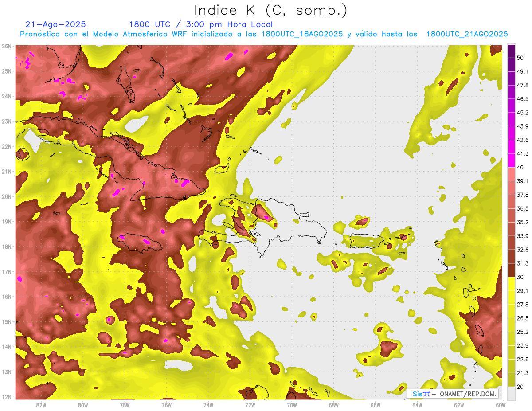This screenshot has width=532, height=411.
Task: Click the longitude axis label "64W"
Action: (x=417, y=405)
